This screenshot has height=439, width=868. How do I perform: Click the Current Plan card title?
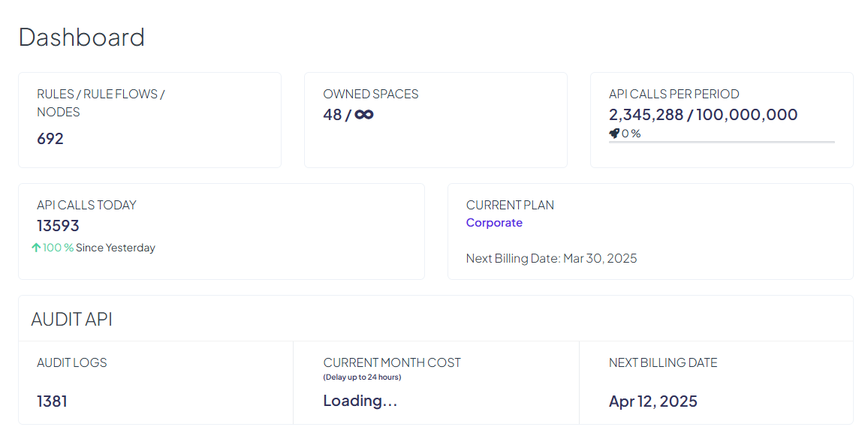pyautogui.click(x=510, y=205)
